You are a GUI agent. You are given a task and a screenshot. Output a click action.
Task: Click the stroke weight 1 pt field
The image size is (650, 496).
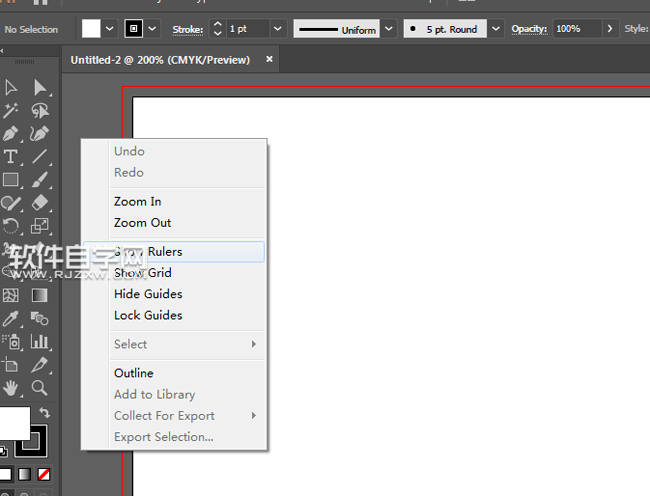pyautogui.click(x=250, y=29)
